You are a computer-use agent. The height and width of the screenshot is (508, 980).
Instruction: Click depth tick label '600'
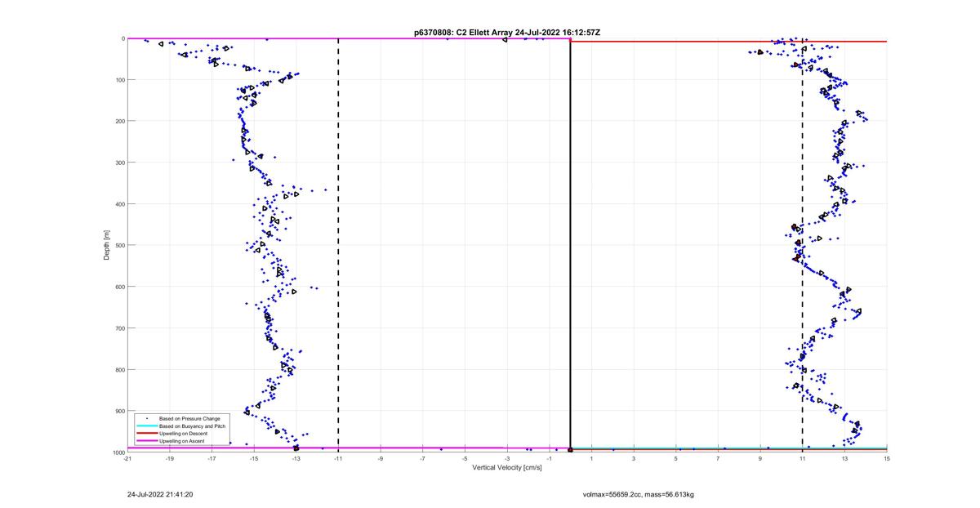(119, 287)
